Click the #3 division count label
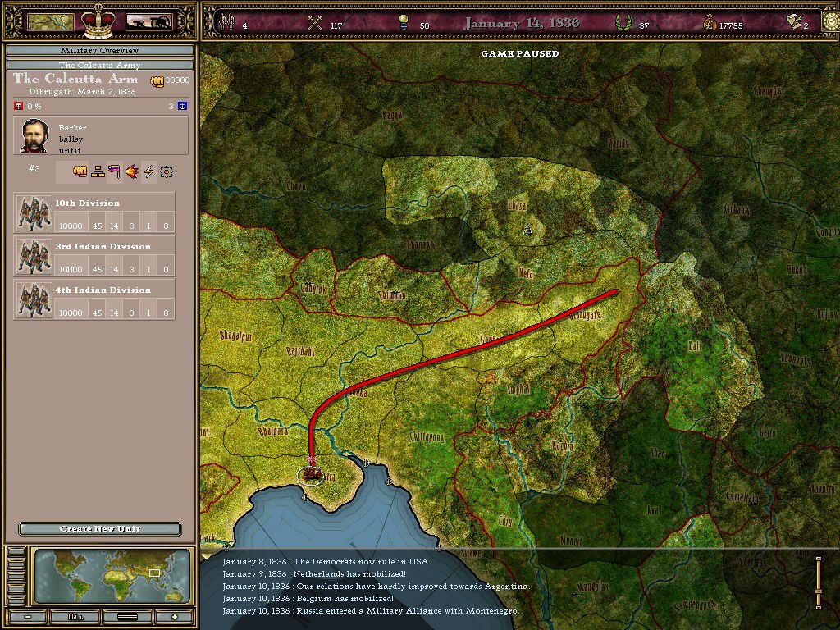The image size is (840, 630). point(34,168)
